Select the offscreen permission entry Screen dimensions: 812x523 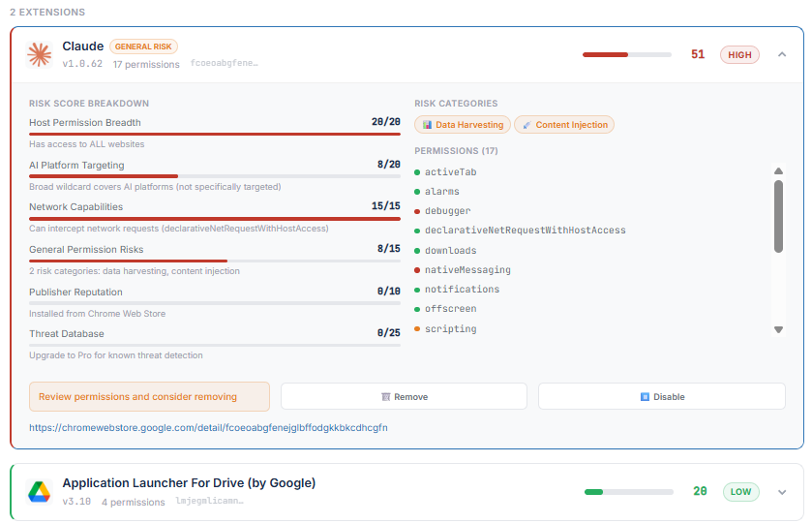click(x=445, y=309)
